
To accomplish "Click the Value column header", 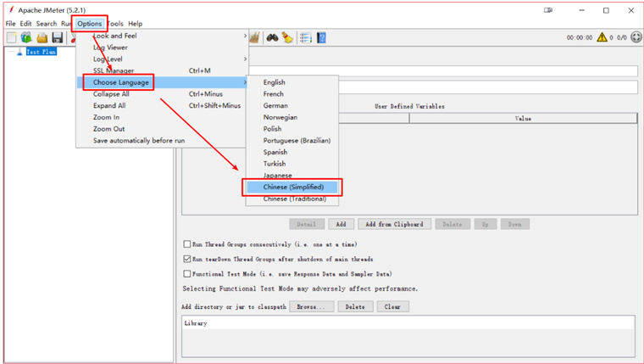I will pos(524,119).
